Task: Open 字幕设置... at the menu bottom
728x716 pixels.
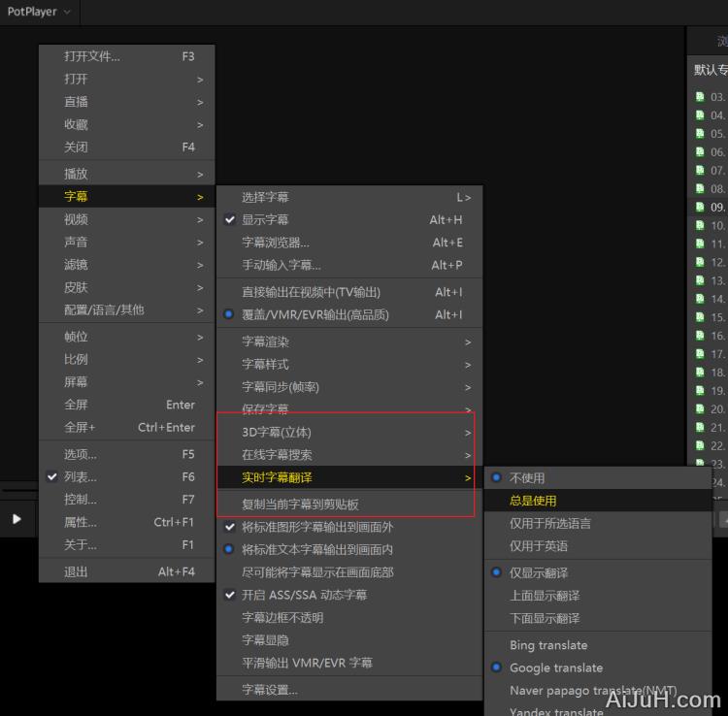Action: pyautogui.click(x=270, y=690)
